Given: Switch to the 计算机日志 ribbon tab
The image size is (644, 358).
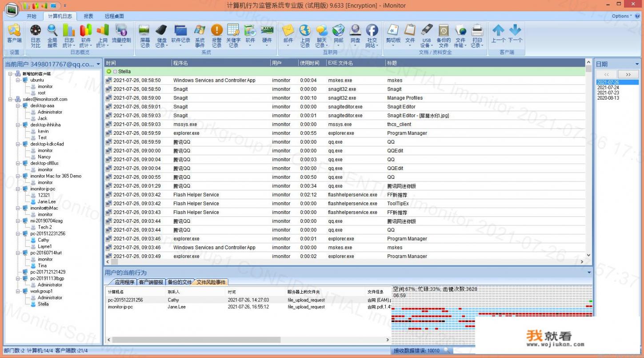Looking at the screenshot, I should coord(60,16).
